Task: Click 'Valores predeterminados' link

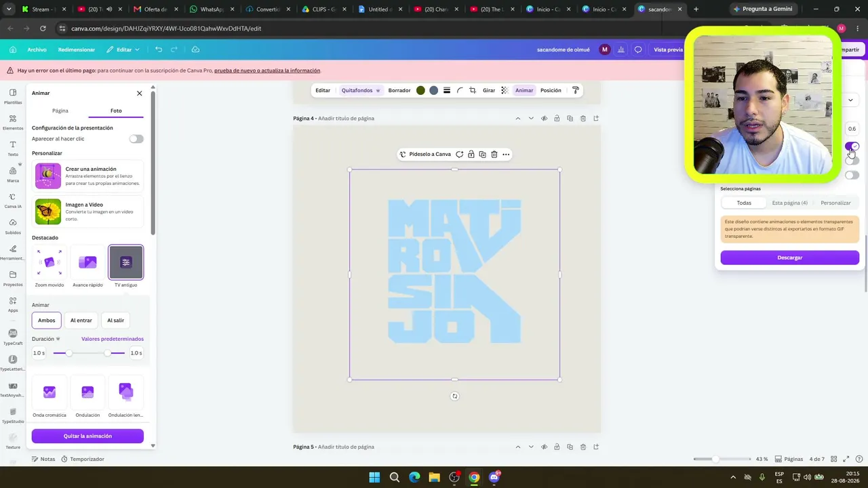Action: point(113,339)
